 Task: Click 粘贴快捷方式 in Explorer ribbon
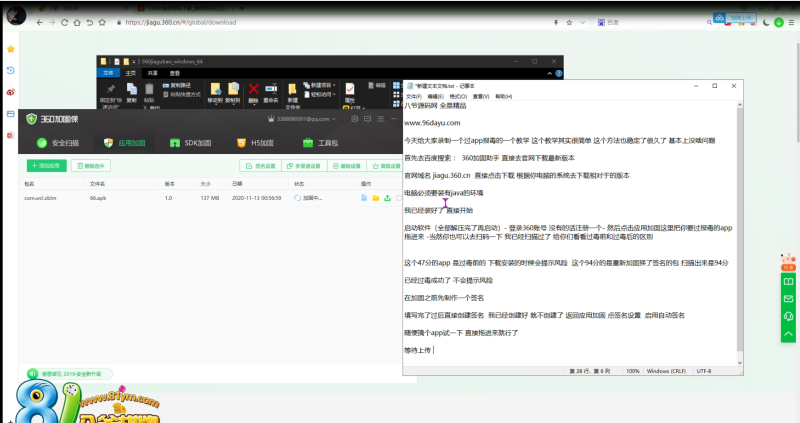(182, 94)
